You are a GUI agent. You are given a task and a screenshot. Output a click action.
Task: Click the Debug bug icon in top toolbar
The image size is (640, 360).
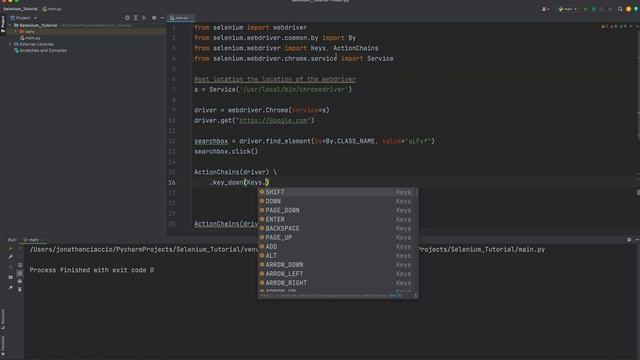[594, 9]
